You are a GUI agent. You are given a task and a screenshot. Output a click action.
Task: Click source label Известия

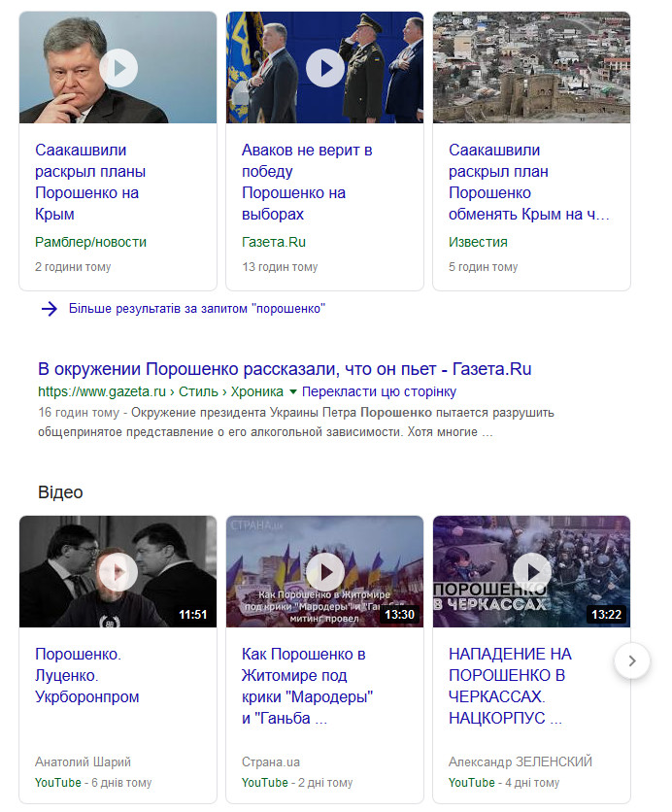tap(478, 242)
